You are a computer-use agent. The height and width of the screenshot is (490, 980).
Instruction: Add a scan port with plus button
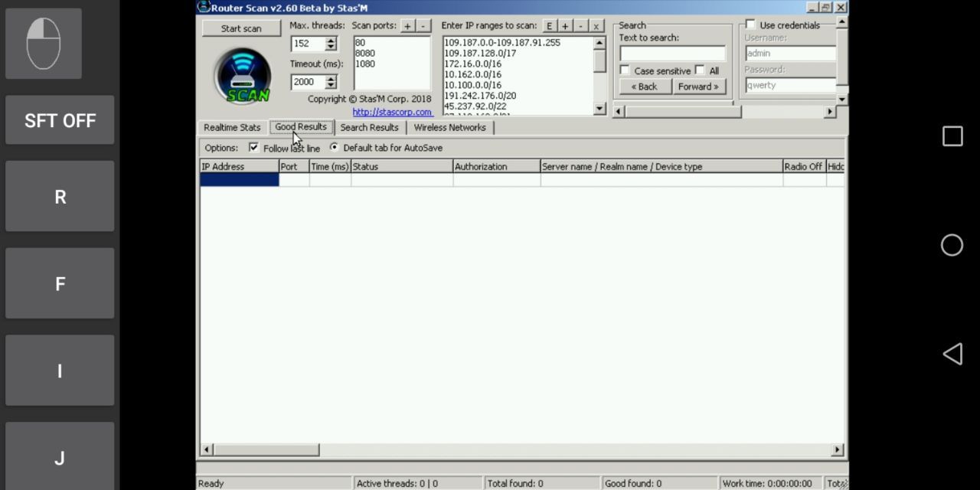click(x=408, y=25)
